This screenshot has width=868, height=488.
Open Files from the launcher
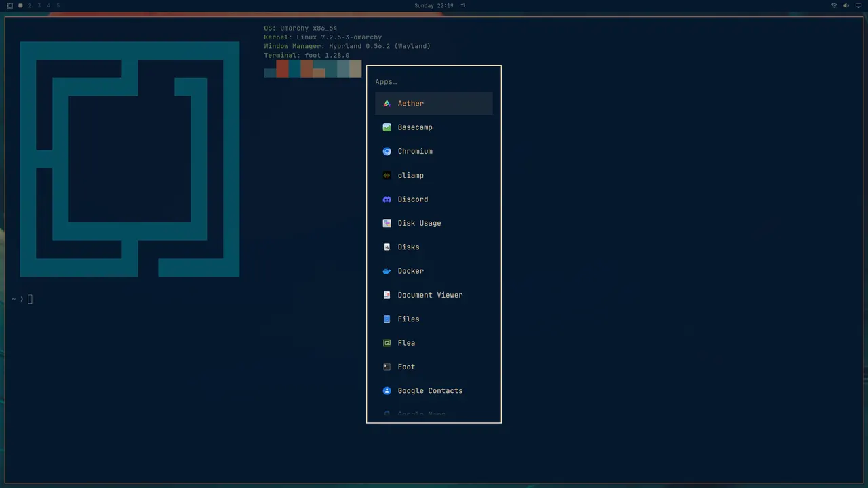tap(433, 319)
